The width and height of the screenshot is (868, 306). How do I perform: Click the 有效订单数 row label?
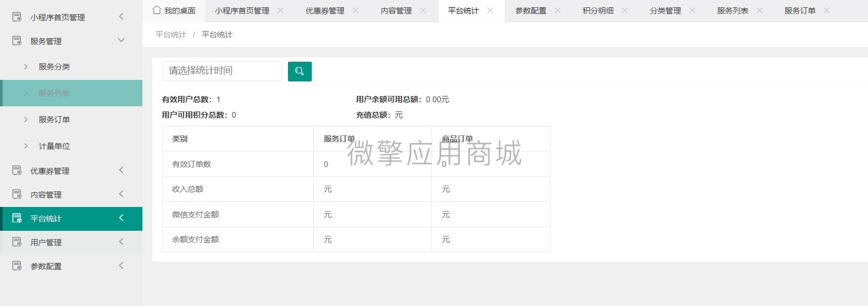(192, 164)
